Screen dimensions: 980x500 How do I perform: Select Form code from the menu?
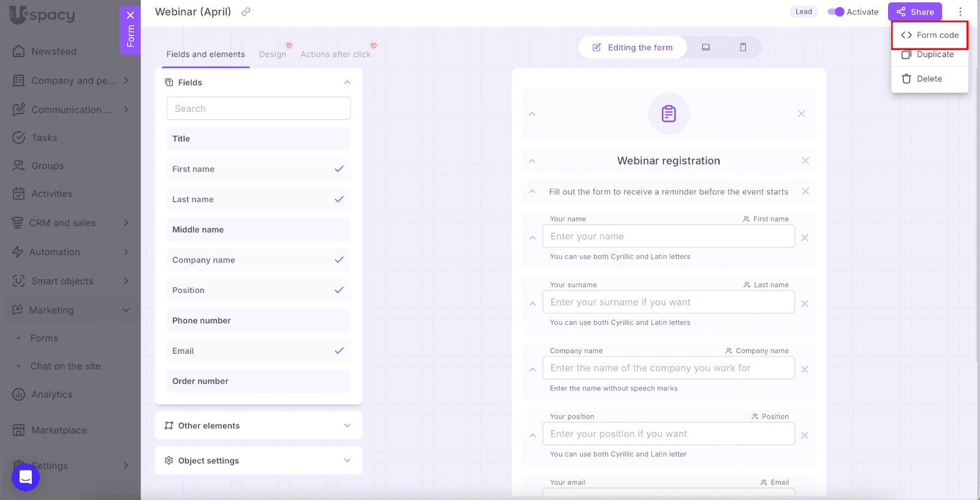(x=930, y=35)
